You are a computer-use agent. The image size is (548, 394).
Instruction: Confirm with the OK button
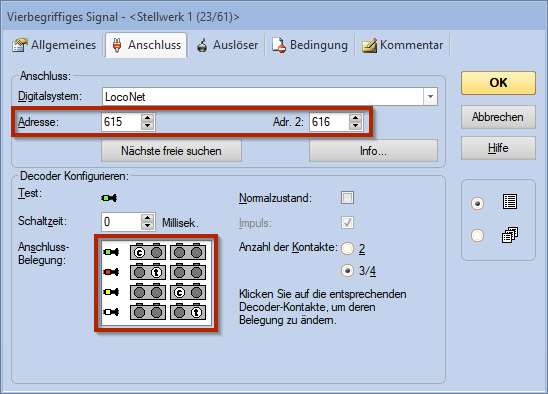498,83
